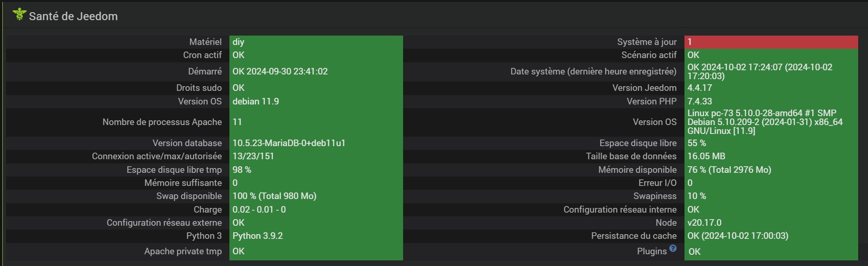Click the Plugins help question mark icon
Viewport: 868px width, 266px height.
[673, 248]
